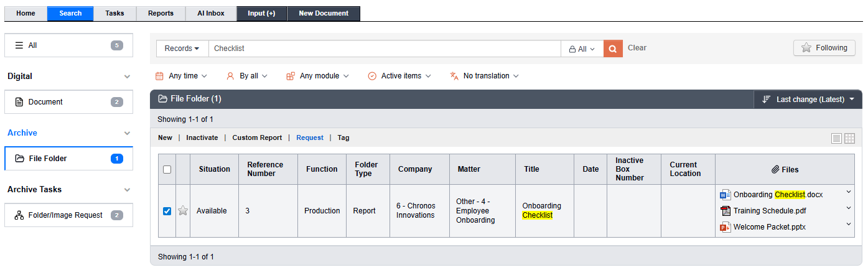
Task: Click the orange search magnifier button
Action: click(x=613, y=49)
